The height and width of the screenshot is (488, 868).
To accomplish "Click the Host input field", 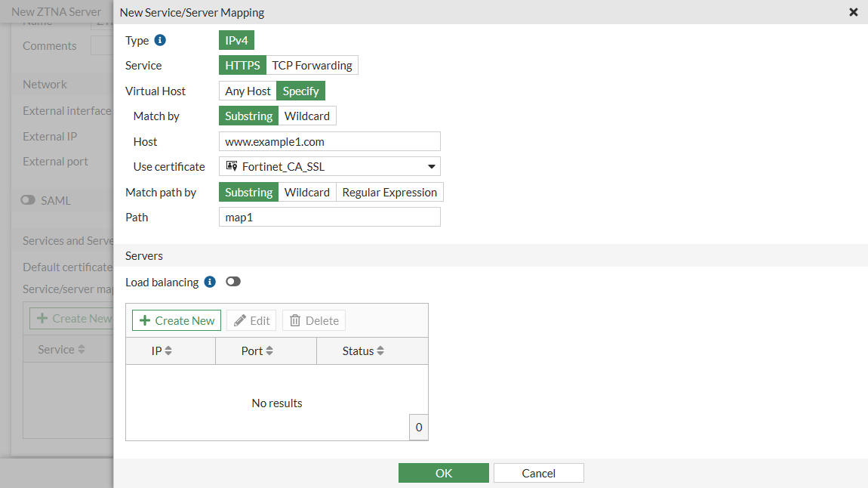I will (330, 141).
